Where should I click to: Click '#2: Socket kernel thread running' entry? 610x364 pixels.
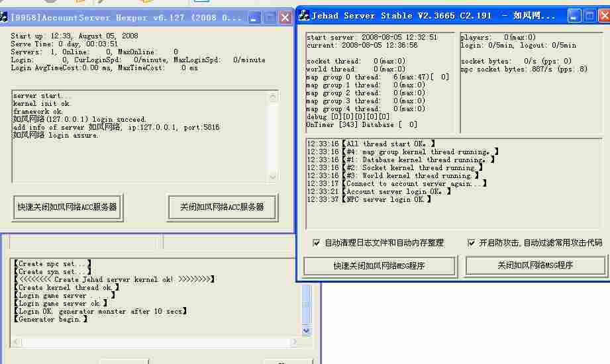[395, 168]
